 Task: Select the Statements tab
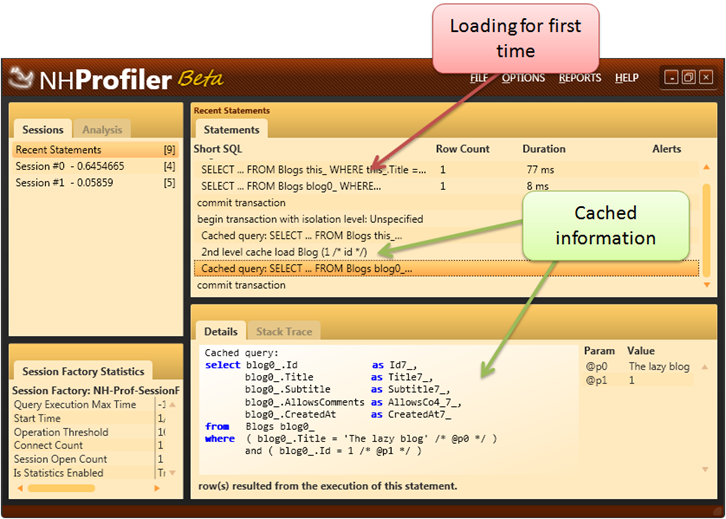point(232,130)
